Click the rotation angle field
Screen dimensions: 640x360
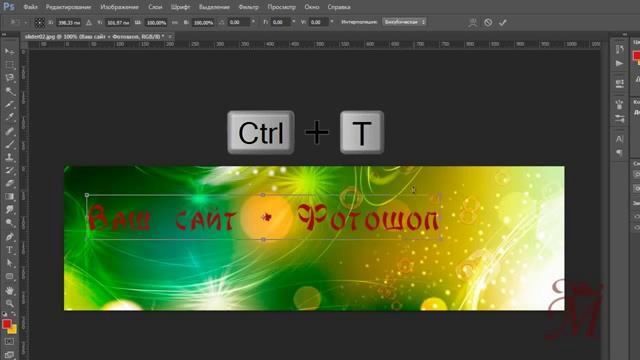[x=238, y=22]
